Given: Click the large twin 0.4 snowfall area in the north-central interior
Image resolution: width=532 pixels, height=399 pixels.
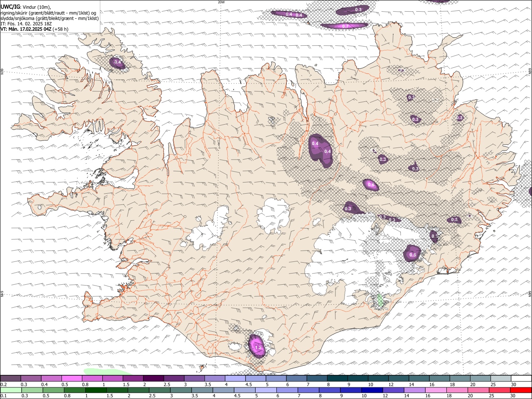Looking at the screenshot, I should point(321,150).
